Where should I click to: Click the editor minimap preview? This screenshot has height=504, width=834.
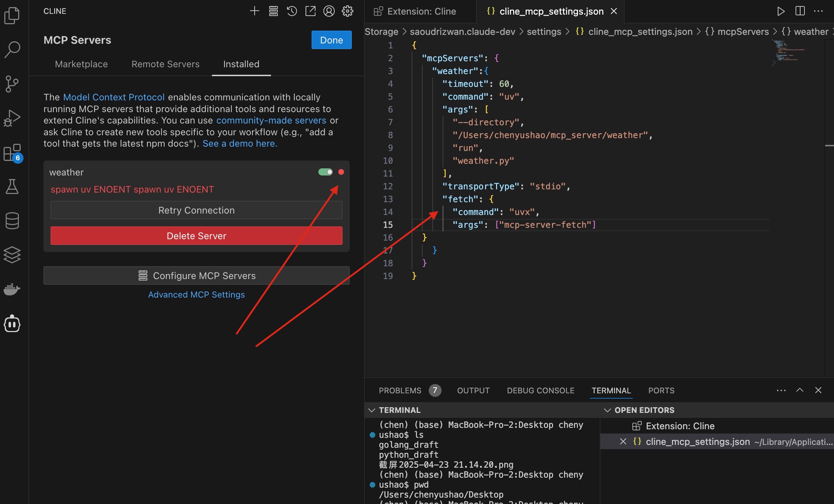(789, 53)
